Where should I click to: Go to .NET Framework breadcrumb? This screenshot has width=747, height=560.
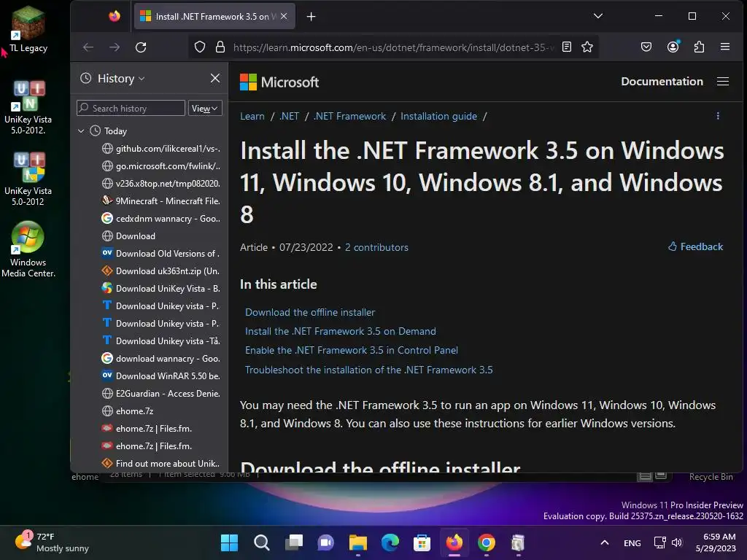click(349, 116)
